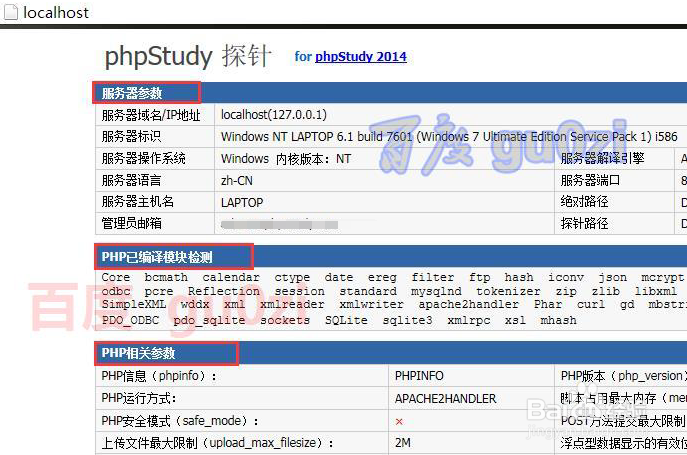Select the 服务器标识 label cell
Image resolution: width=687 pixels, height=455 pixels.
[155, 137]
